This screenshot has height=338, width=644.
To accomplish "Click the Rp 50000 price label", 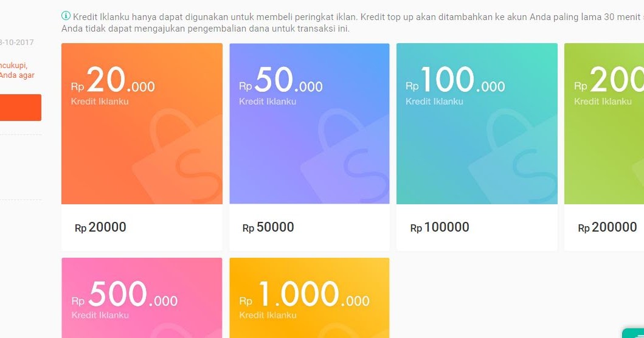I will 268,227.
